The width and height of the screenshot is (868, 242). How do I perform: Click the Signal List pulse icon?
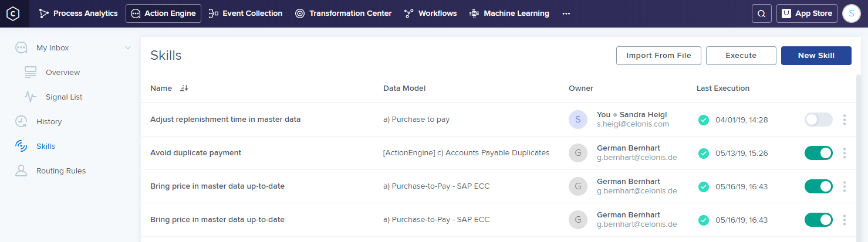pyautogui.click(x=31, y=97)
